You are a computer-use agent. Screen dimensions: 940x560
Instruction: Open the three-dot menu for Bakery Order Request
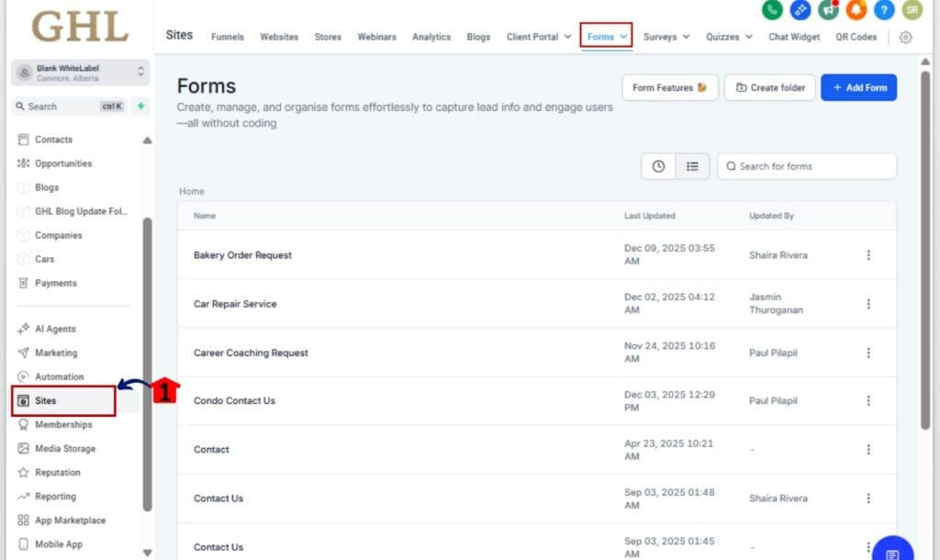(868, 254)
